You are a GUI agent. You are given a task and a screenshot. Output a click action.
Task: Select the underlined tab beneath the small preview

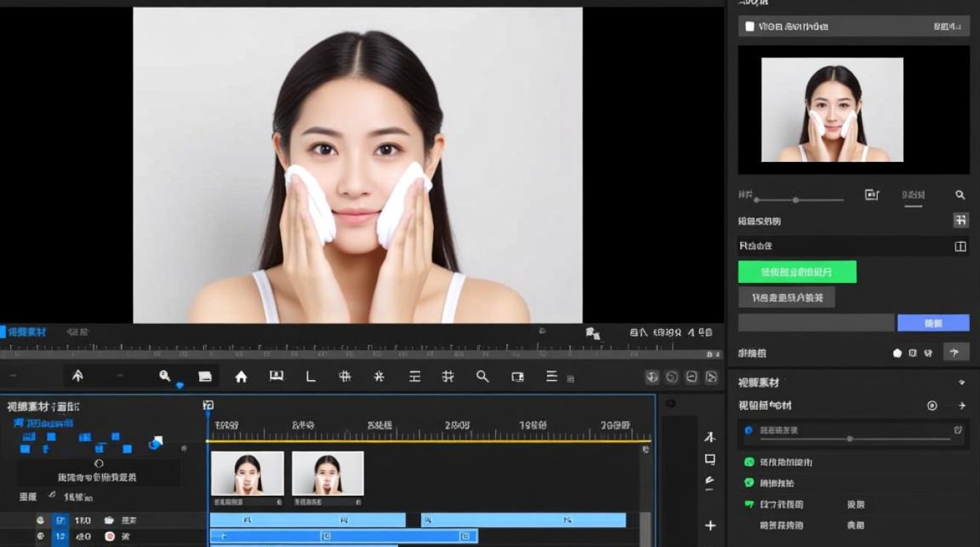pyautogui.click(x=913, y=195)
